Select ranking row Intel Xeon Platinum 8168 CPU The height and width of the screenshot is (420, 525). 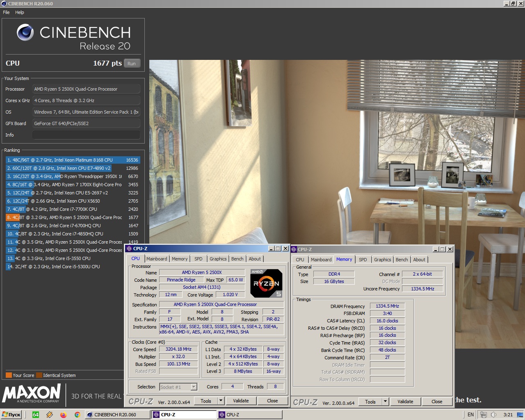click(73, 160)
